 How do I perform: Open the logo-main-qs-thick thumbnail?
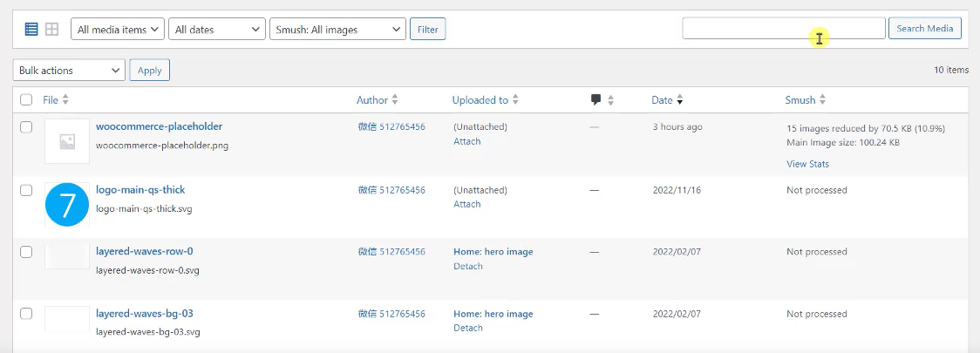(x=67, y=205)
